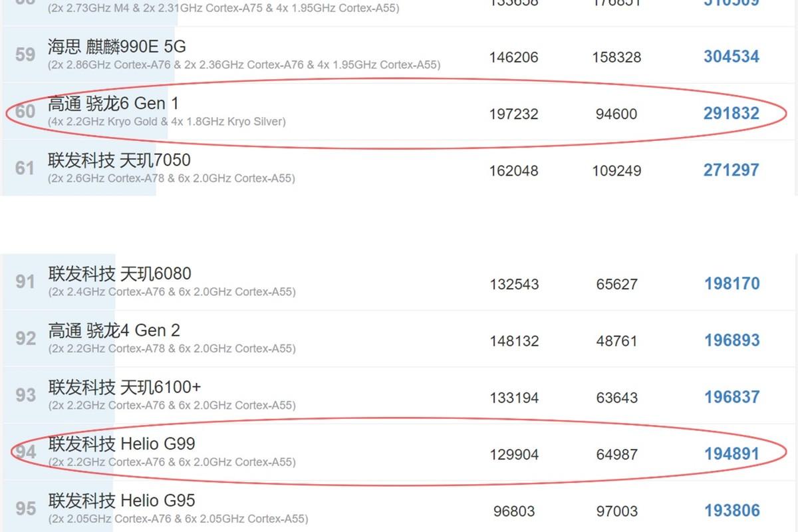
Task: Select the 联发科技 Helio G99 name
Action: pos(122,444)
